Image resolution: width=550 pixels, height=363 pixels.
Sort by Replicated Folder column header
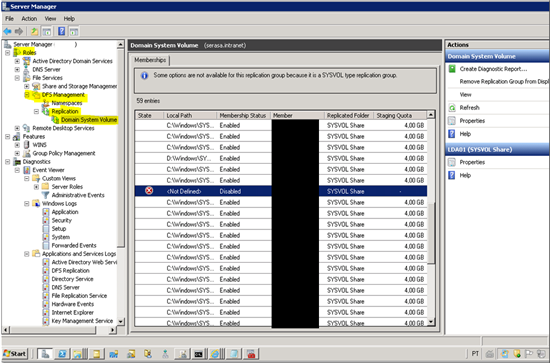tap(348, 115)
